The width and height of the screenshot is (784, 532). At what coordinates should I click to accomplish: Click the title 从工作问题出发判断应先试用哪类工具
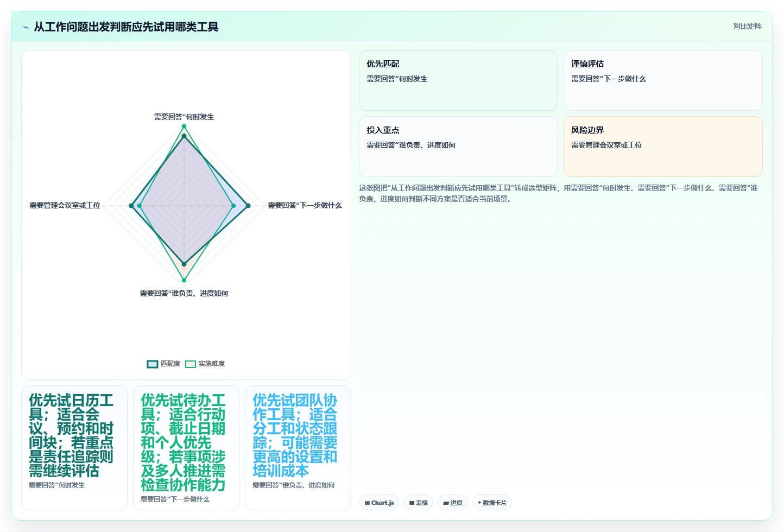(126, 27)
